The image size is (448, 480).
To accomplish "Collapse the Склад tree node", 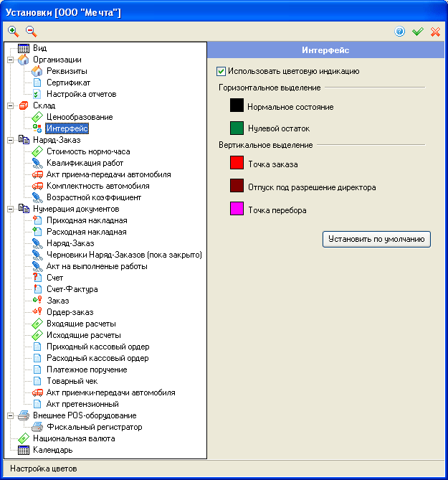I will pos(11,105).
